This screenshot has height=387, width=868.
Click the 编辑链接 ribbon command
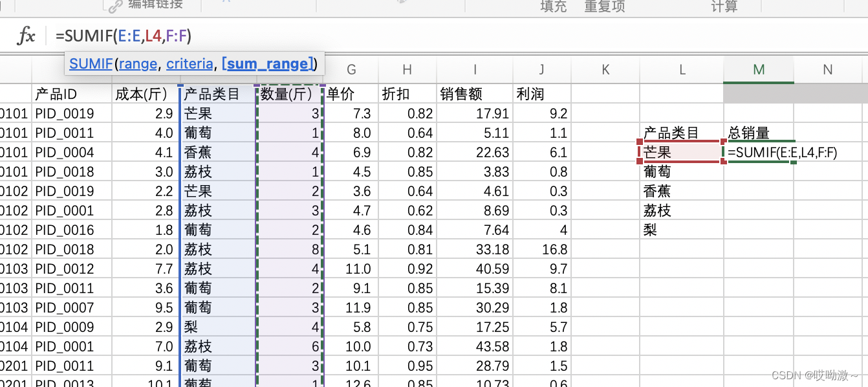(x=146, y=5)
